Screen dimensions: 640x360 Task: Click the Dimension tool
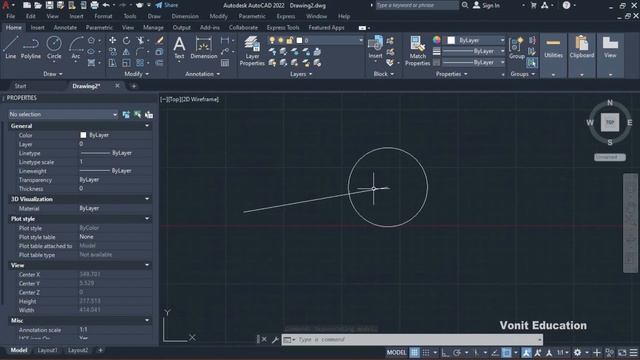tap(204, 48)
